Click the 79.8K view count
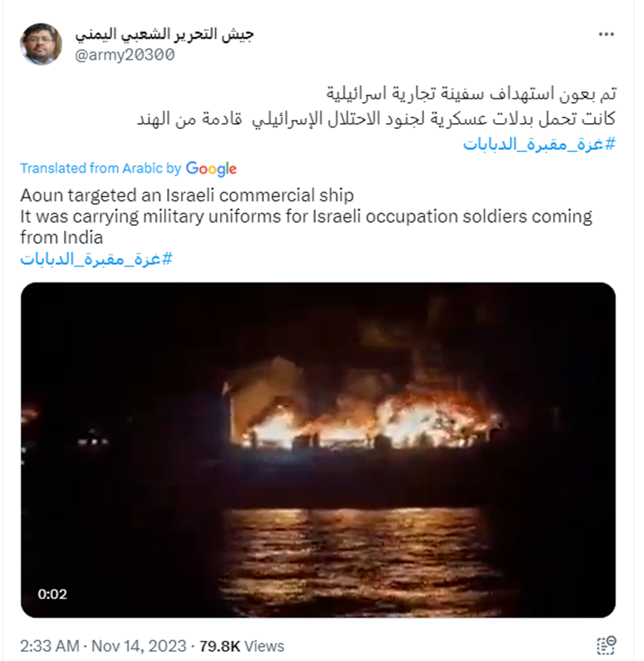644x661 pixels. (x=219, y=646)
